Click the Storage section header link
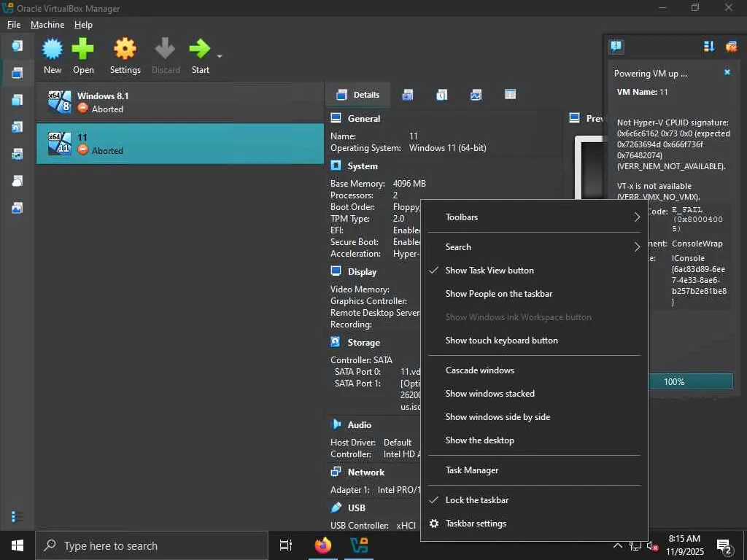The image size is (747, 560). 363,343
